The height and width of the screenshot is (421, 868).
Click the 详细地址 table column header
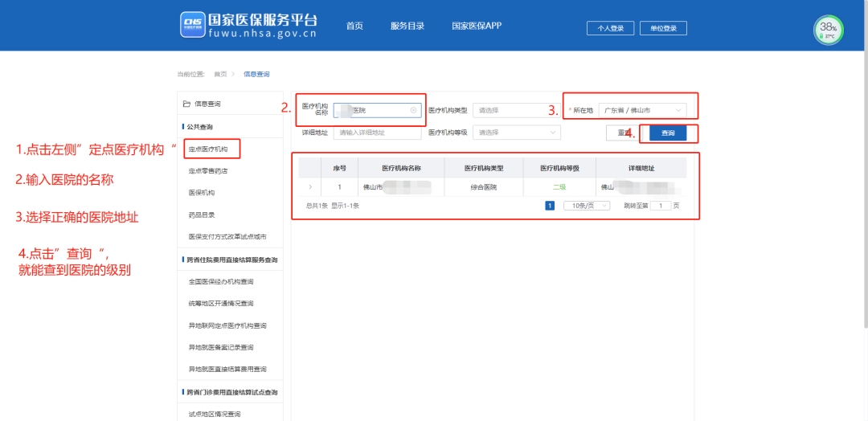click(641, 168)
